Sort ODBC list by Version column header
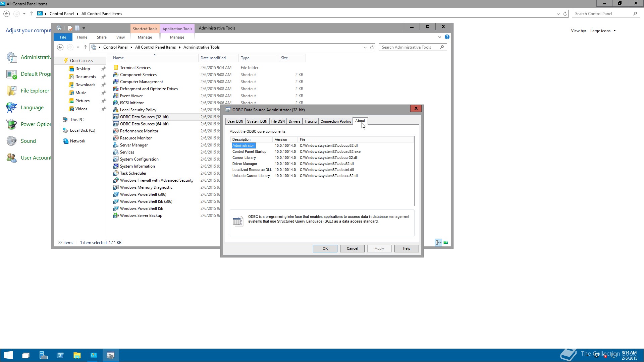The width and height of the screenshot is (644, 362). click(285, 139)
